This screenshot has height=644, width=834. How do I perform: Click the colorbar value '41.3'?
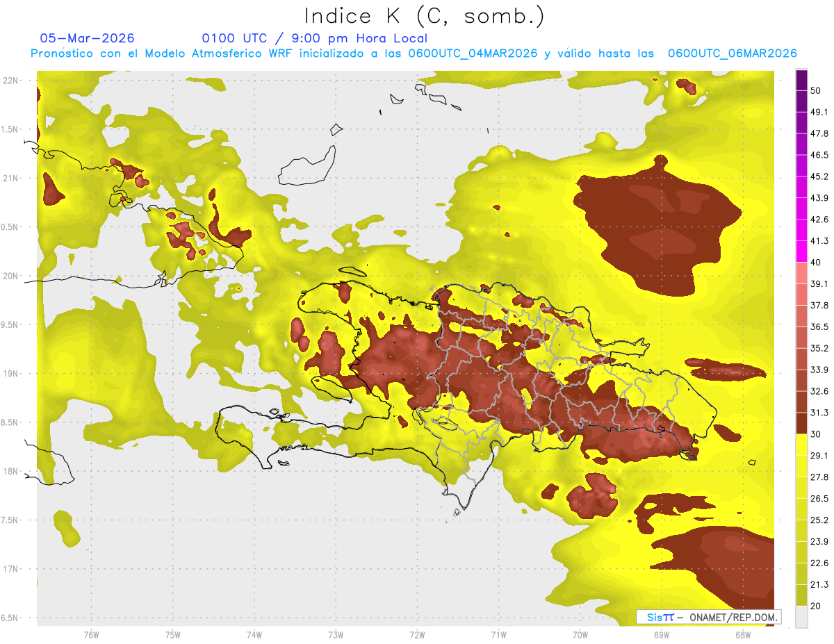pos(819,241)
